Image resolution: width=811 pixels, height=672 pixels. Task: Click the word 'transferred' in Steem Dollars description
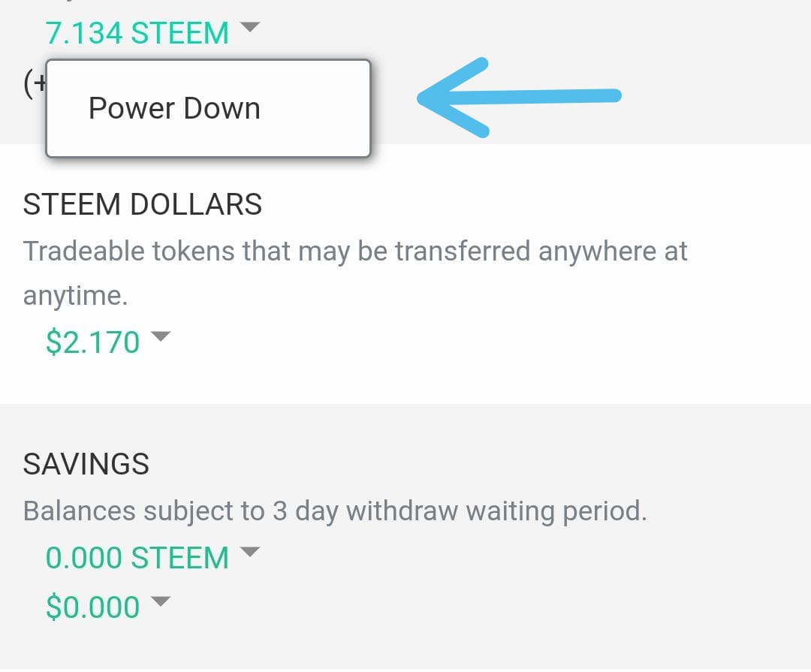[463, 251]
